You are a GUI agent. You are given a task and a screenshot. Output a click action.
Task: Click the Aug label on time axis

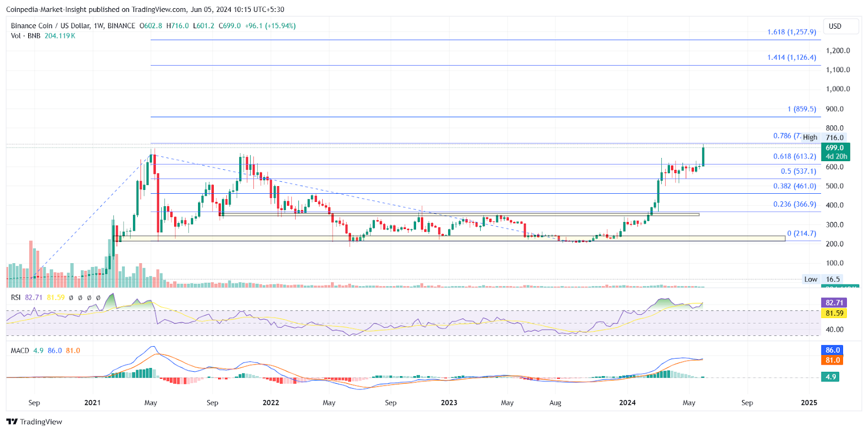556,403
